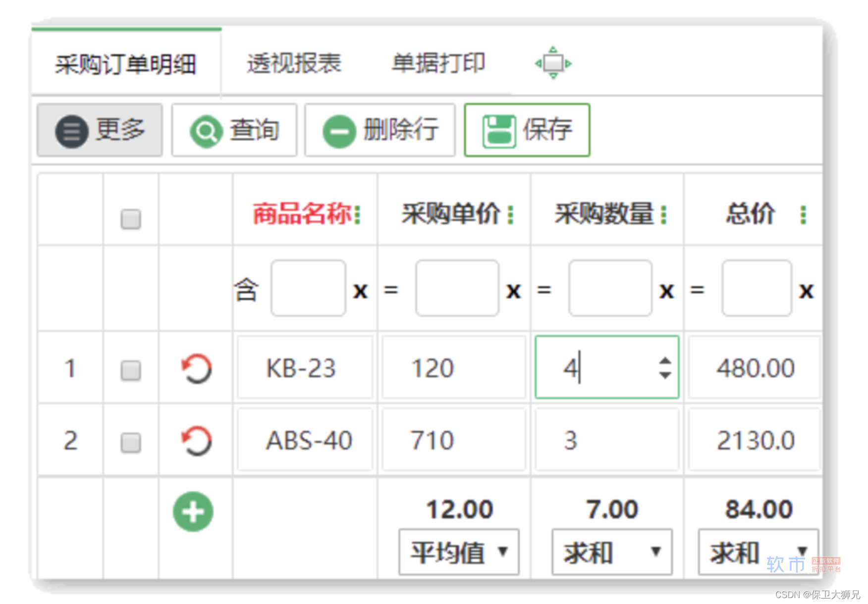
Task: Click the unit price cell 120
Action: [x=453, y=367]
